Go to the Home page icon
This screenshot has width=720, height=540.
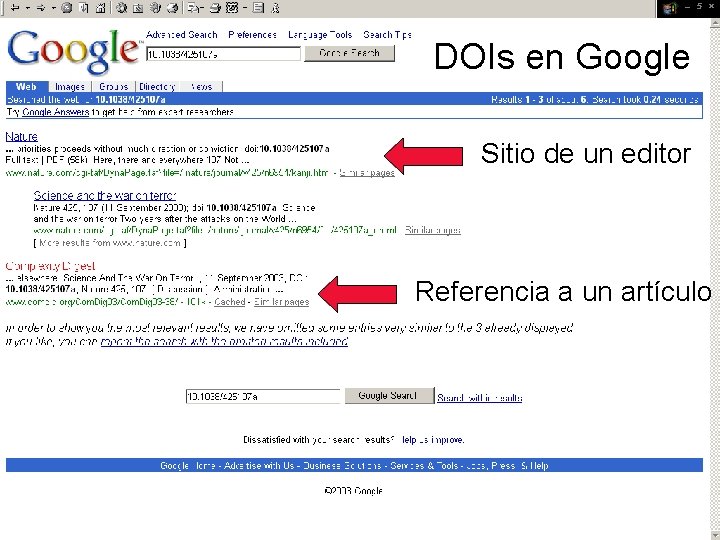click(x=101, y=8)
